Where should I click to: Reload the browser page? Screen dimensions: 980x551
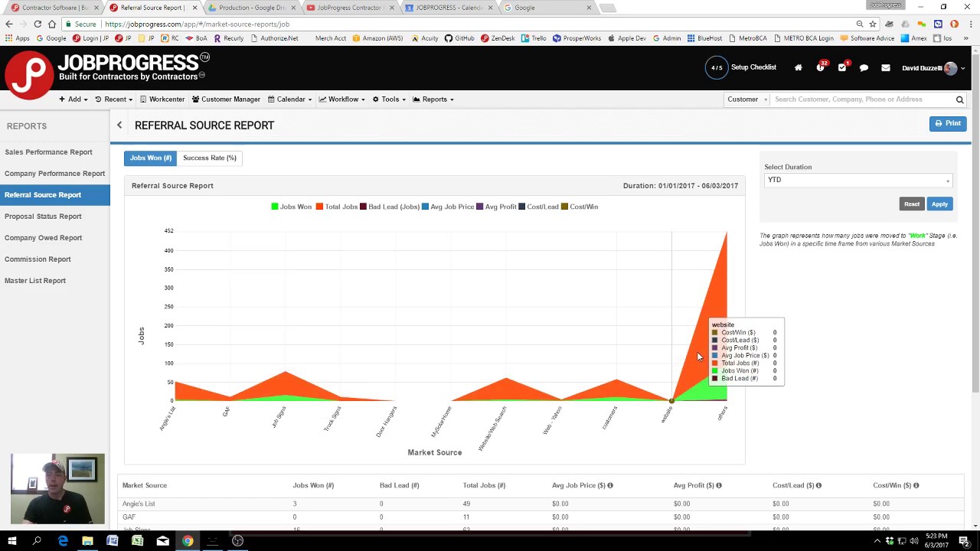[x=38, y=24]
